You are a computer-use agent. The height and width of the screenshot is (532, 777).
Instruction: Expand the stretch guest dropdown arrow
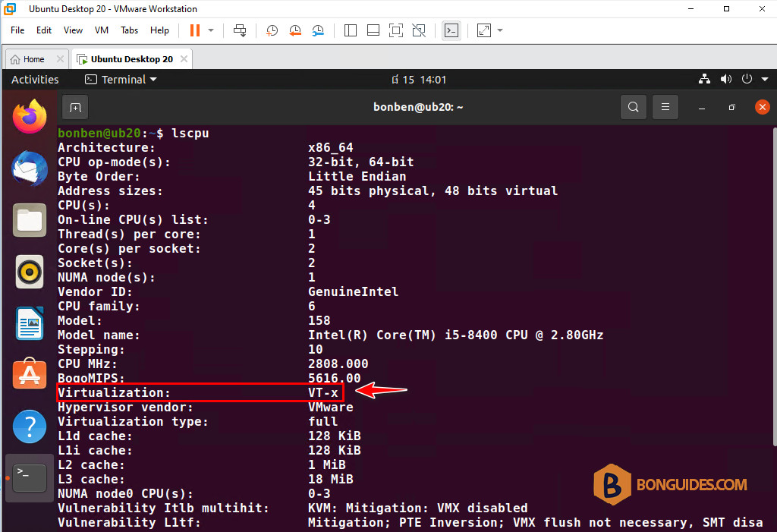point(500,30)
